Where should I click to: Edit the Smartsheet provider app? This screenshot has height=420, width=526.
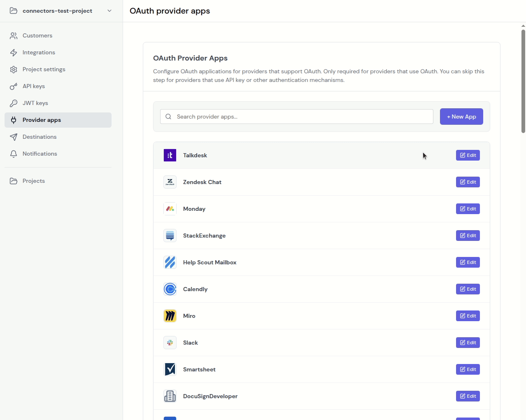pyautogui.click(x=468, y=369)
